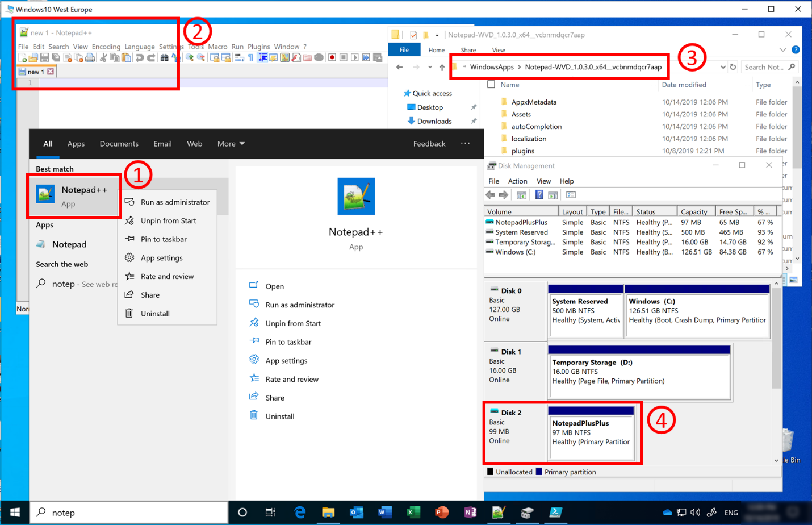812x525 pixels.
Task: Toggle Synchronize Vertical Scrolling in Notepad++
Action: (x=214, y=57)
